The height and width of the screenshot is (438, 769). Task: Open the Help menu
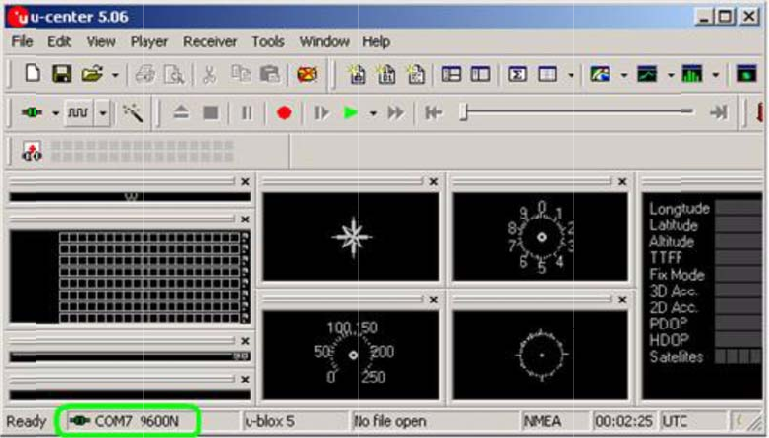[376, 41]
